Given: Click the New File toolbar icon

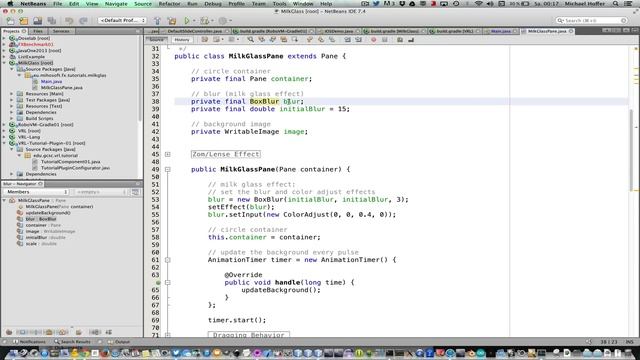Looking at the screenshot, I should [10, 20].
